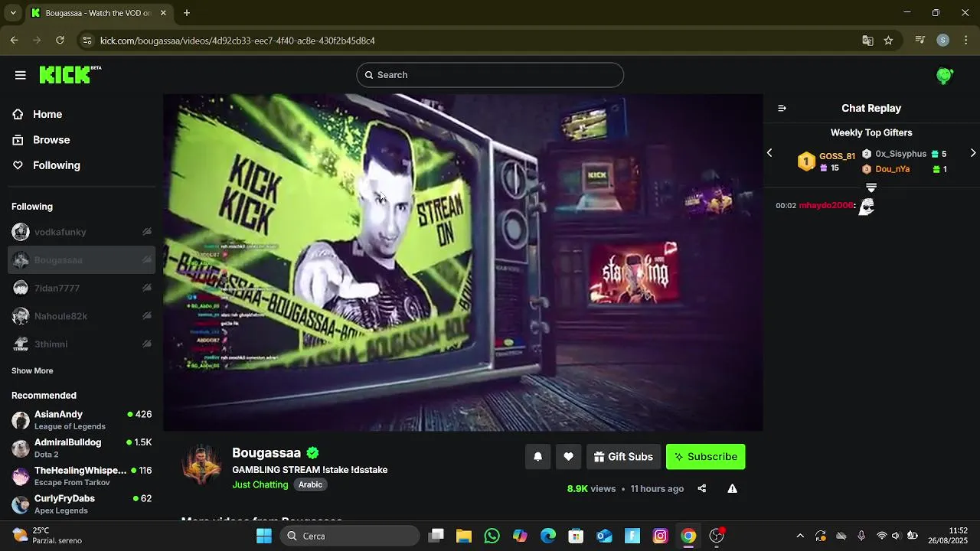The image size is (980, 551).
Task: Open a new browser tab
Action: [187, 13]
